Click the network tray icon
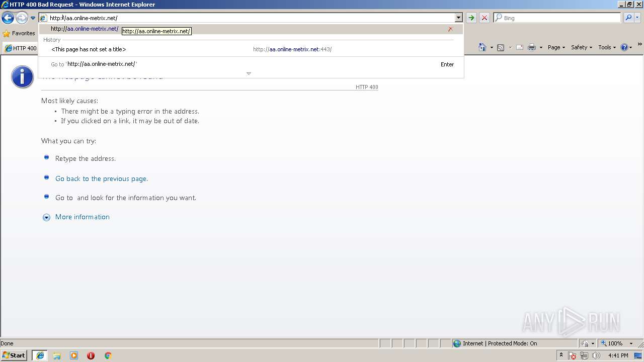Screen dimensions: 644x362 pos(584,355)
